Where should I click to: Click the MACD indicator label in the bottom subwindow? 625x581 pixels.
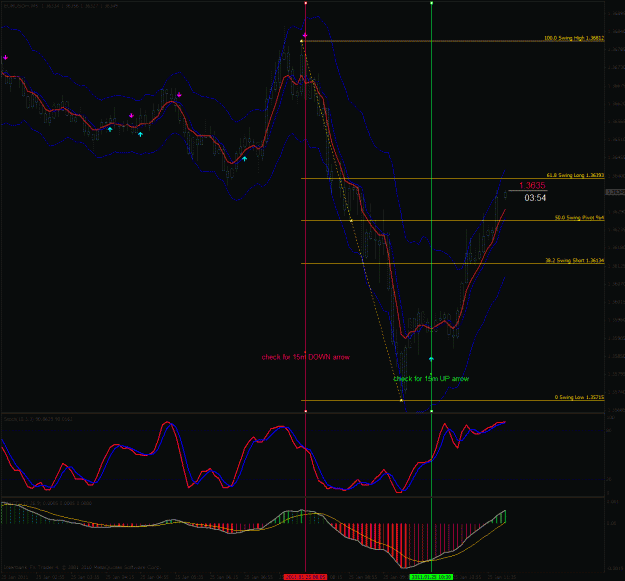[x=47, y=503]
